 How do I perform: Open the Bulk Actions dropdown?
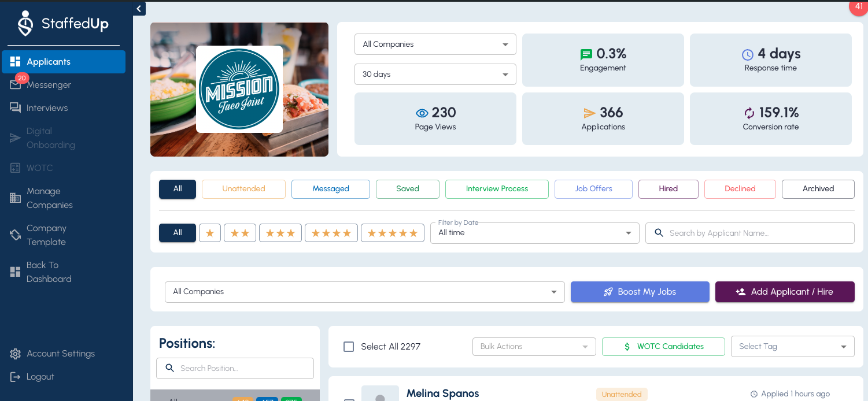click(x=534, y=346)
